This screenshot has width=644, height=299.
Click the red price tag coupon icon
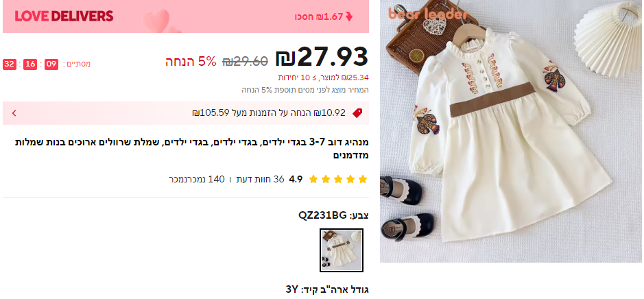357,113
